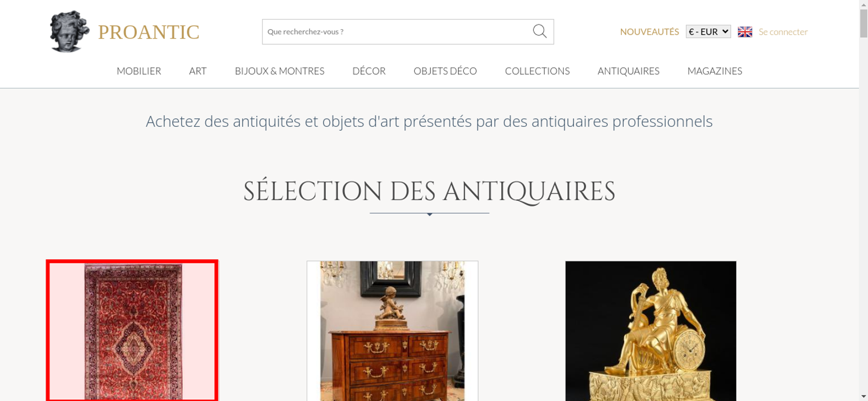Open the gilded bronze clock listing

coord(651,331)
